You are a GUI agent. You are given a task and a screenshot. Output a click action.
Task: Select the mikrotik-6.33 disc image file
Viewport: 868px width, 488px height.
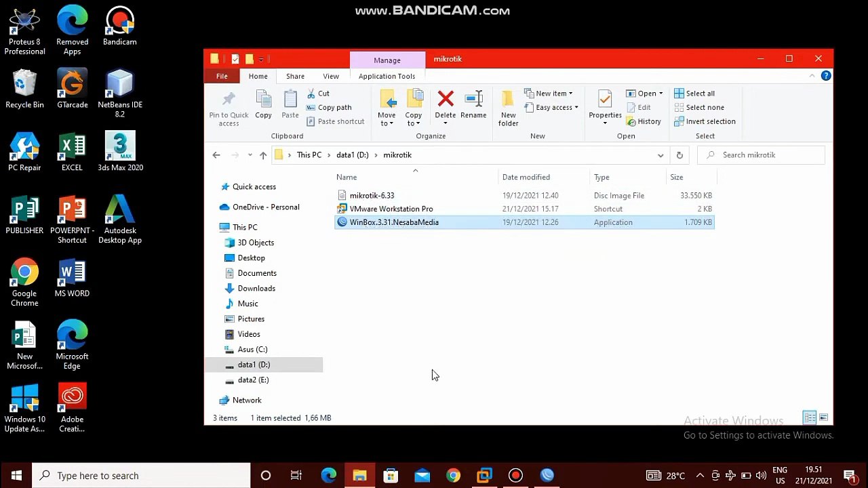pos(524,195)
